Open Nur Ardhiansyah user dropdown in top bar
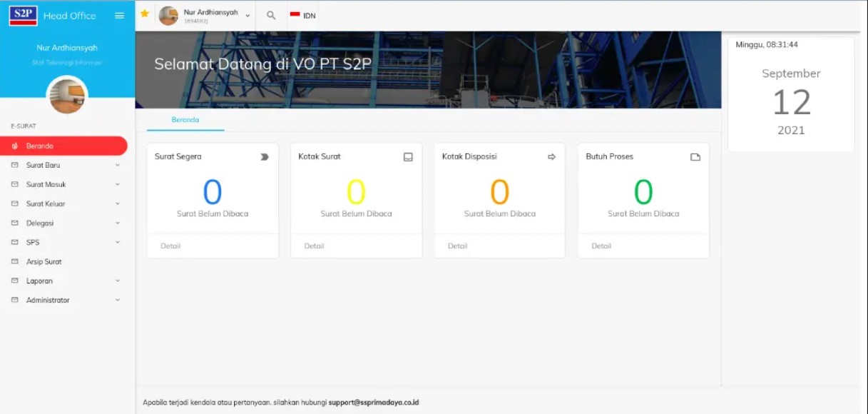Image resolution: width=868 pixels, height=414 pixels. click(x=206, y=15)
